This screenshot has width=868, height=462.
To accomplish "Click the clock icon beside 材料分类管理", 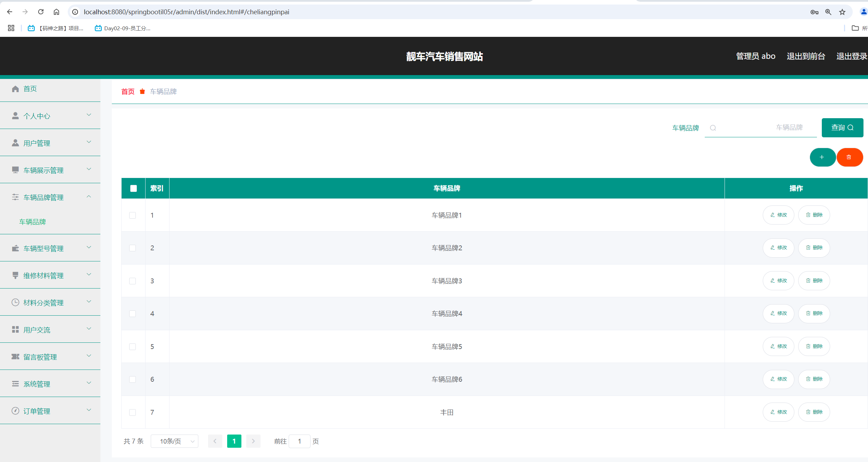I will (15, 302).
